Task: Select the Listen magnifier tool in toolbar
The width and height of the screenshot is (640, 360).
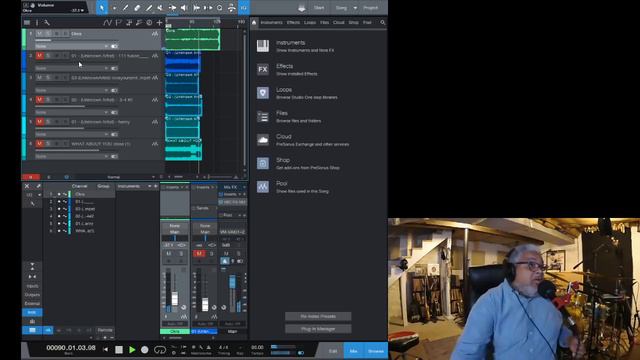Action: [220, 8]
